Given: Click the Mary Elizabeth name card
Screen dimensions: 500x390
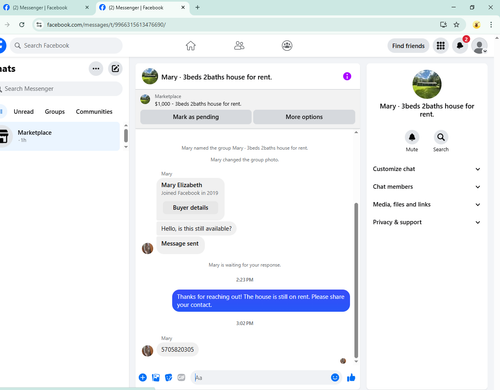Looking at the screenshot, I should point(190,199).
